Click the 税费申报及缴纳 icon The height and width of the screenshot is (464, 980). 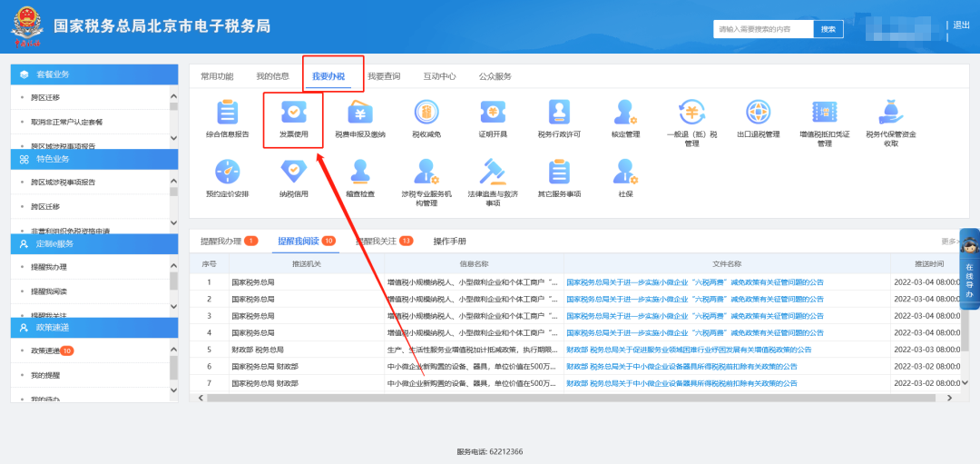coord(360,114)
